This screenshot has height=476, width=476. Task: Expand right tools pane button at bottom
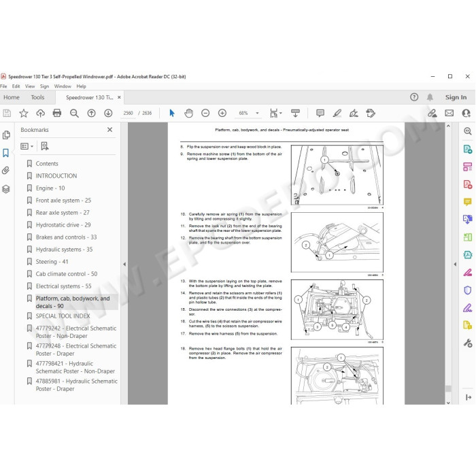468,397
